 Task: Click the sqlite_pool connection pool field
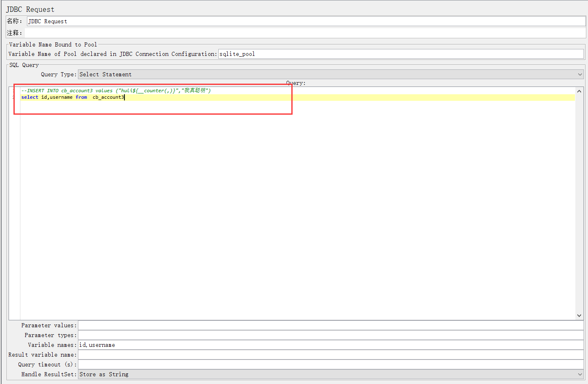(x=286, y=53)
